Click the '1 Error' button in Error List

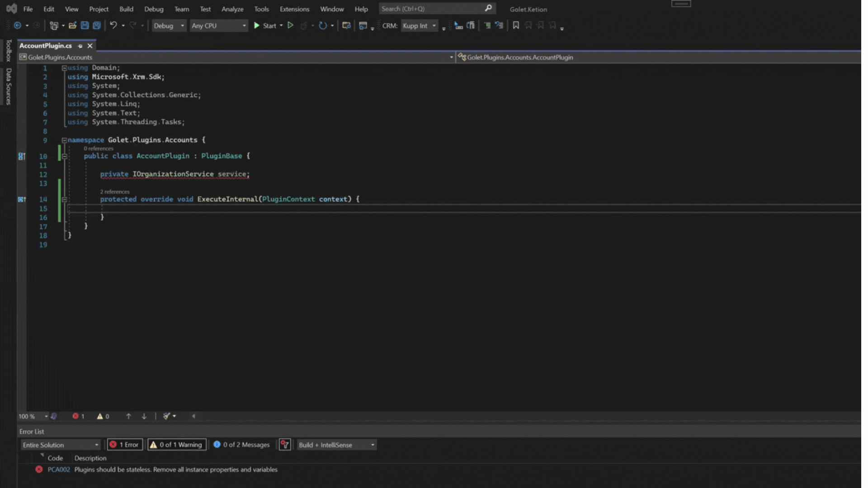click(125, 445)
